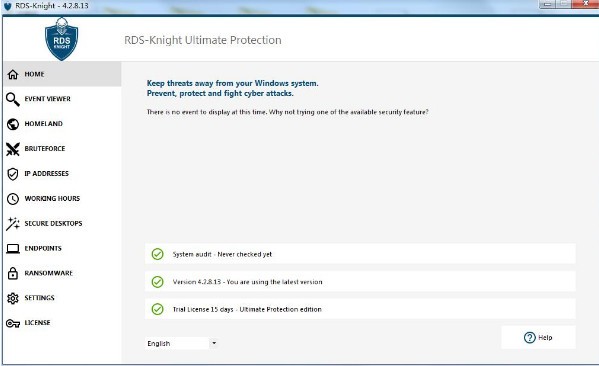Open the Working Hours clock icon
This screenshot has width=599, height=366.
point(13,199)
